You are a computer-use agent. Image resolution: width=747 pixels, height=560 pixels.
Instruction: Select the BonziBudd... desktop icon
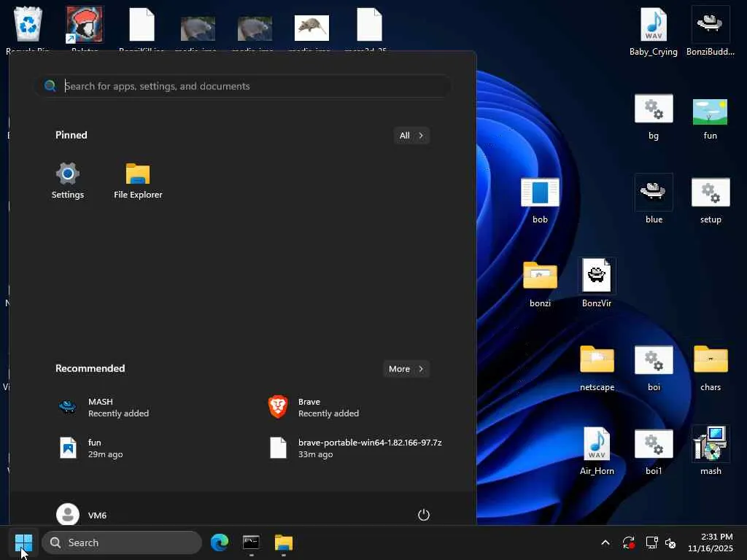(711, 31)
